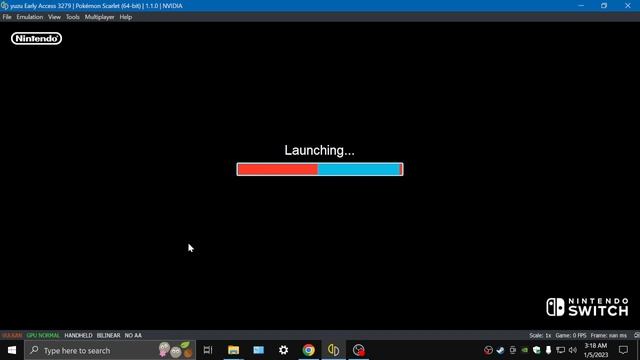The image size is (640, 360).
Task: Click the taskbar search box
Action: (x=110, y=350)
